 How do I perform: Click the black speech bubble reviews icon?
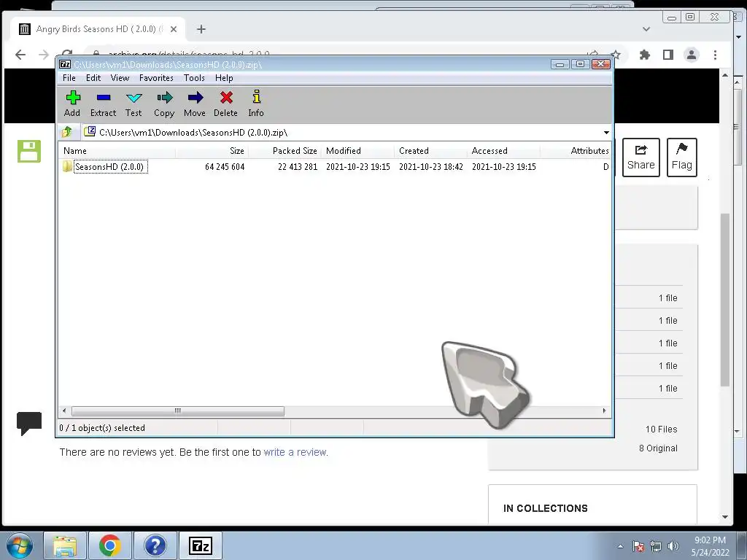pyautogui.click(x=29, y=423)
